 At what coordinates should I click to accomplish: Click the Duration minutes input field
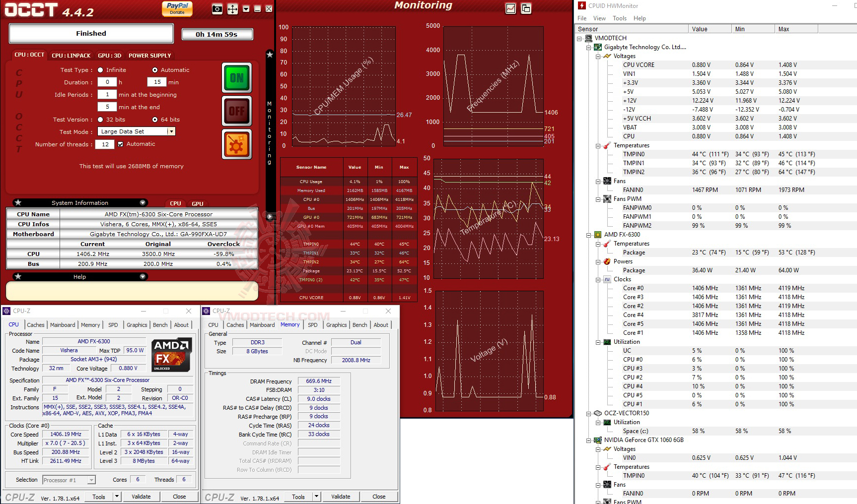click(157, 82)
